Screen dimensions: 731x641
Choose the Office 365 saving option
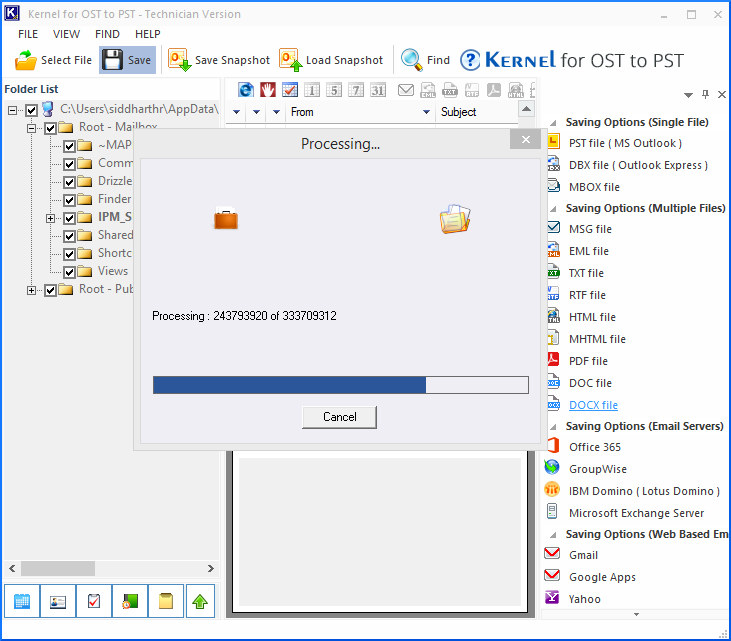tap(595, 447)
